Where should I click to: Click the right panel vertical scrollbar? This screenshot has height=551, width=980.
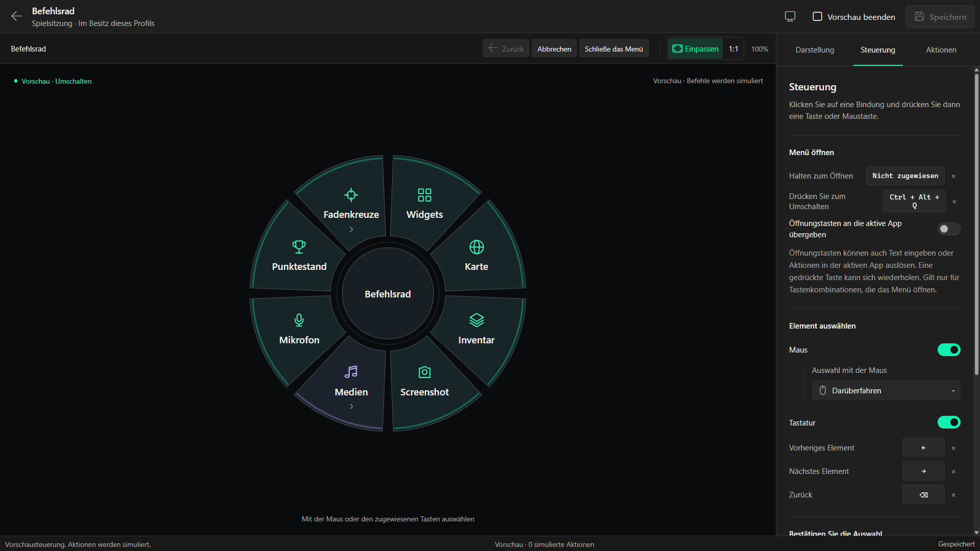click(976, 224)
